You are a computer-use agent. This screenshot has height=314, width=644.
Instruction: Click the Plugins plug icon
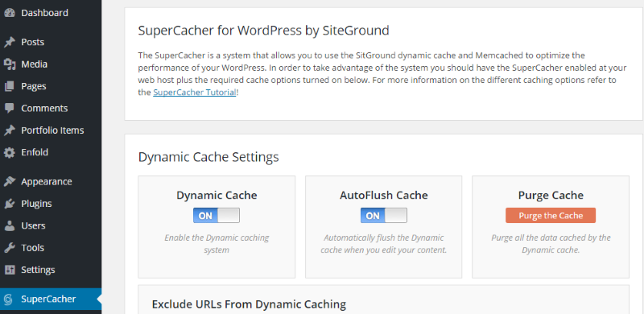click(10, 204)
